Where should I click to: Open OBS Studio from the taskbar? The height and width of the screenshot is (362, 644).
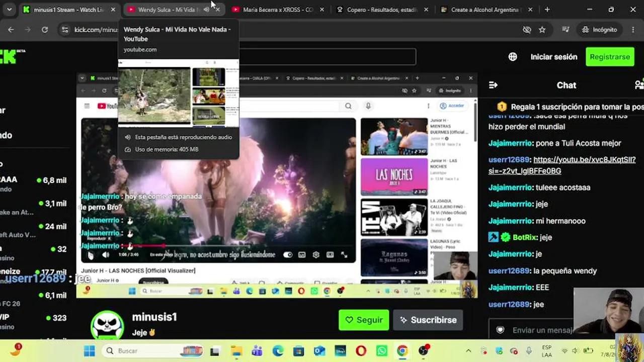[424, 350]
